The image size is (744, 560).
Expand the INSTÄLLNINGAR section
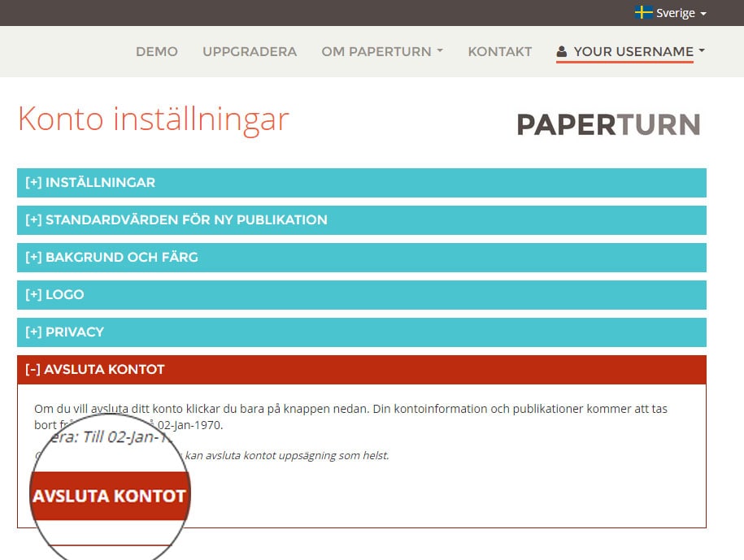pos(362,183)
